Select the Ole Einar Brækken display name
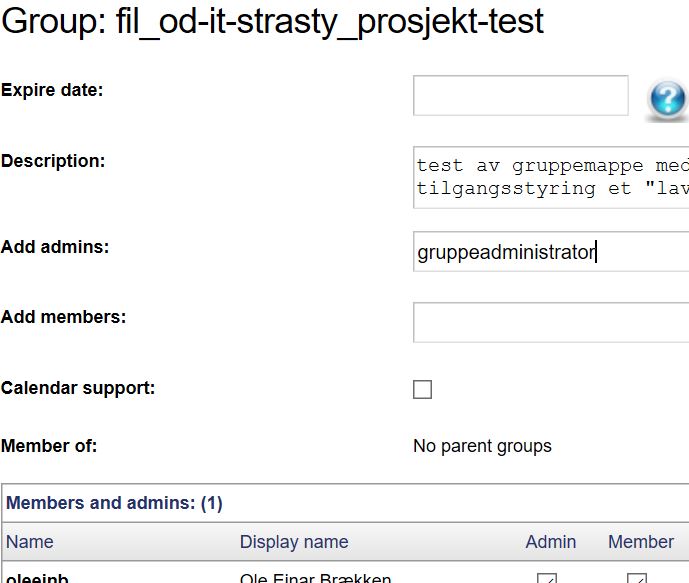Viewport: 689px width, 583px height. pyautogui.click(x=315, y=578)
